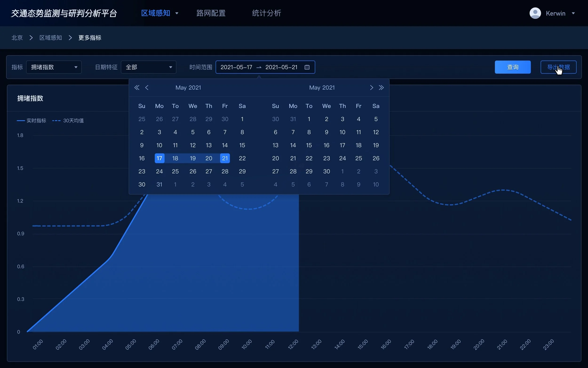Click the 2021-05-17 start date input
588x368 pixels.
(236, 67)
